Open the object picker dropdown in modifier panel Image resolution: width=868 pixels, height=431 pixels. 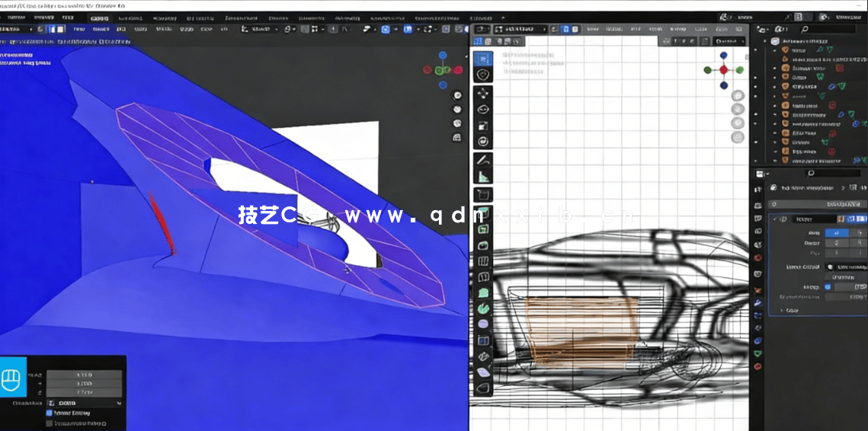847,267
